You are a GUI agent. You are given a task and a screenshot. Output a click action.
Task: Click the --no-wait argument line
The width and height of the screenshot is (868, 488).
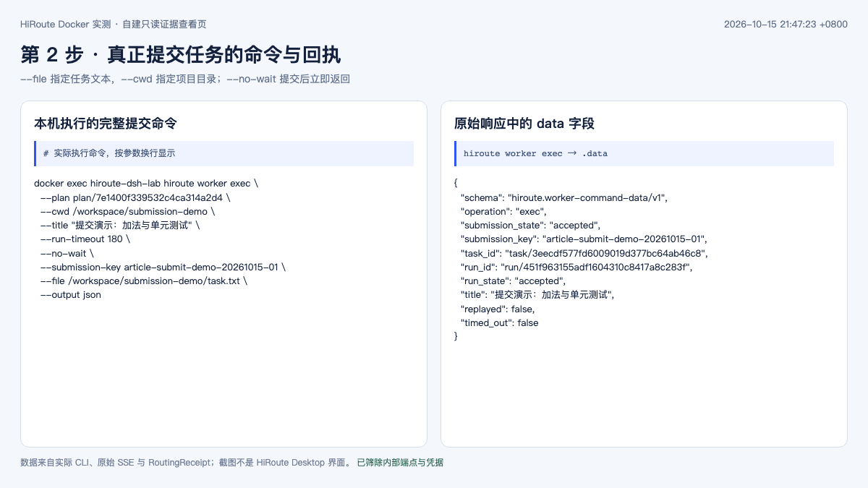pos(67,253)
